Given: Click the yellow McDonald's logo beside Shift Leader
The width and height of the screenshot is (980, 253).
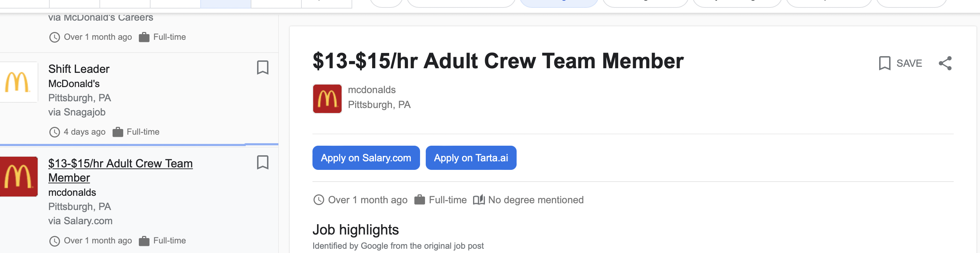Looking at the screenshot, I should click(17, 82).
